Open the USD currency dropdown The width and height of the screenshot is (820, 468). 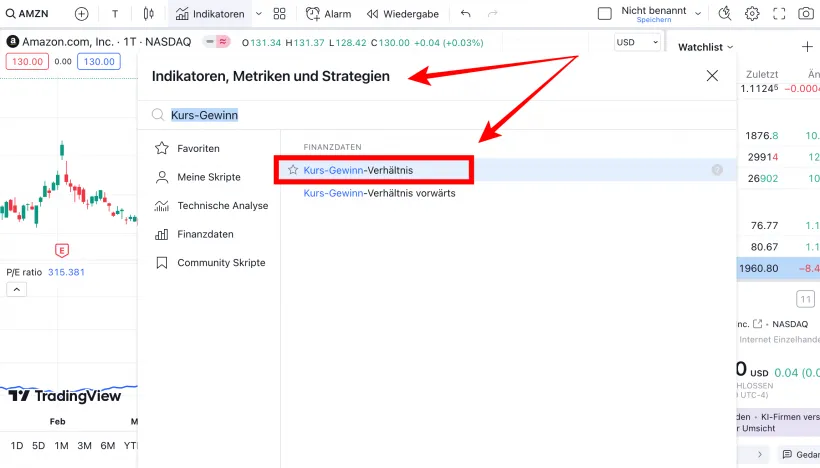[x=637, y=42]
